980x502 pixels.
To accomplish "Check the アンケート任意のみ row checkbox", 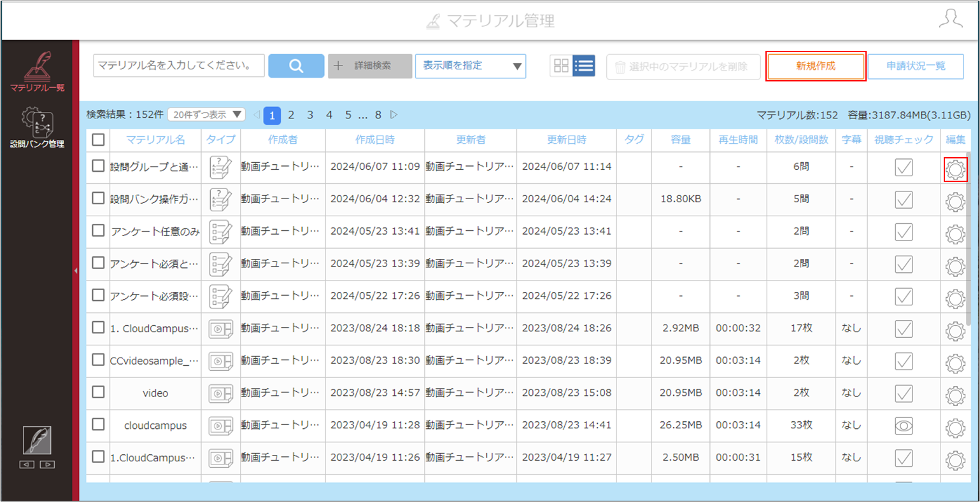I will 98,230.
